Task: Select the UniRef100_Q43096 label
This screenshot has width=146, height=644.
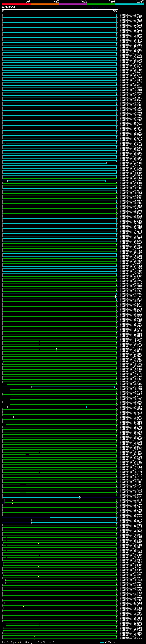Action: tap(131, 575)
